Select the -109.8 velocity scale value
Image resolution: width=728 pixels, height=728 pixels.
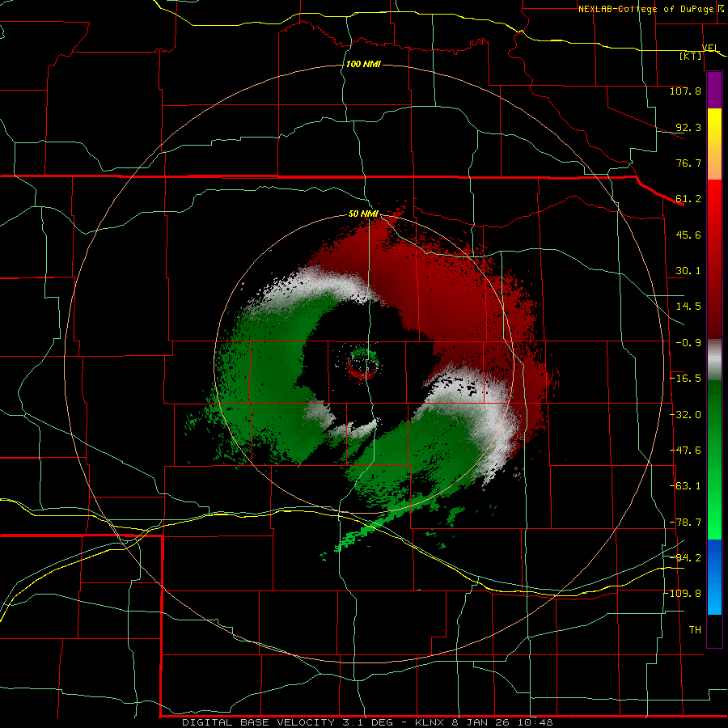pyautogui.click(x=682, y=594)
